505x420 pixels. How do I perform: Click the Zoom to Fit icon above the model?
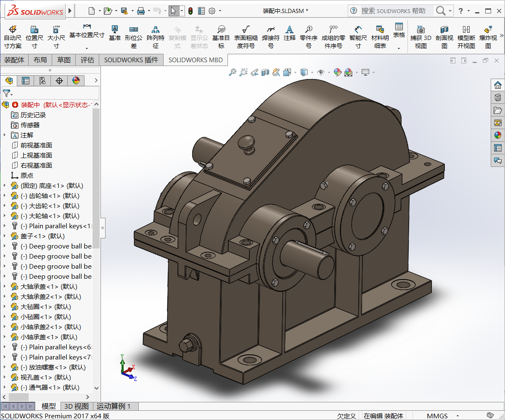click(x=233, y=72)
